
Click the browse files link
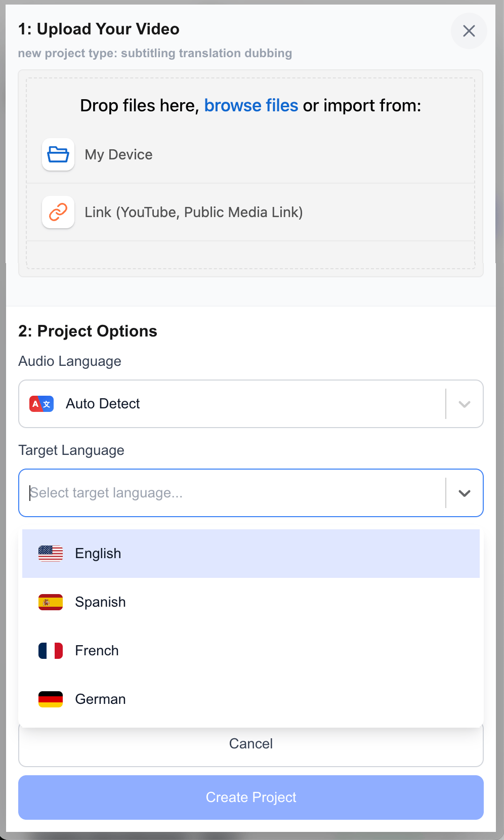tap(251, 105)
